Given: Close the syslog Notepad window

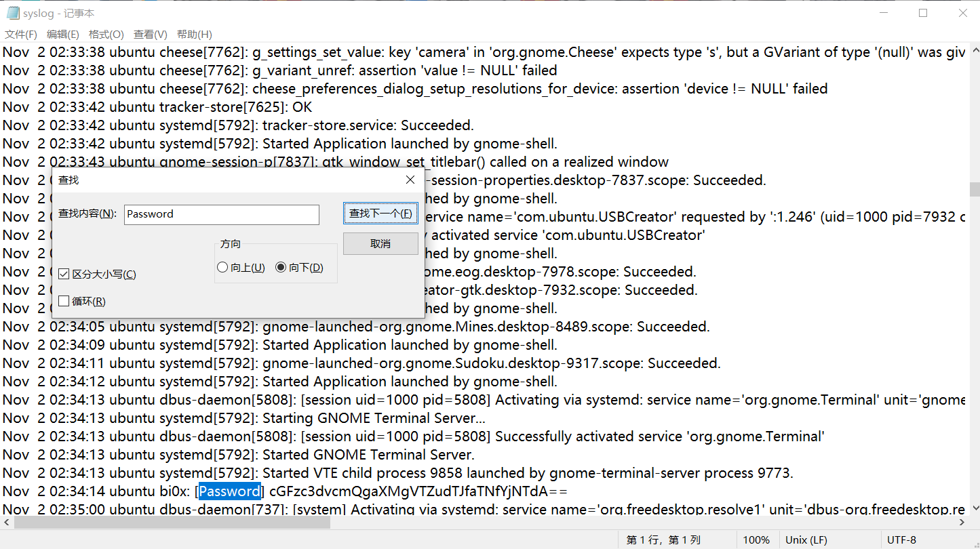Looking at the screenshot, I should (x=962, y=13).
